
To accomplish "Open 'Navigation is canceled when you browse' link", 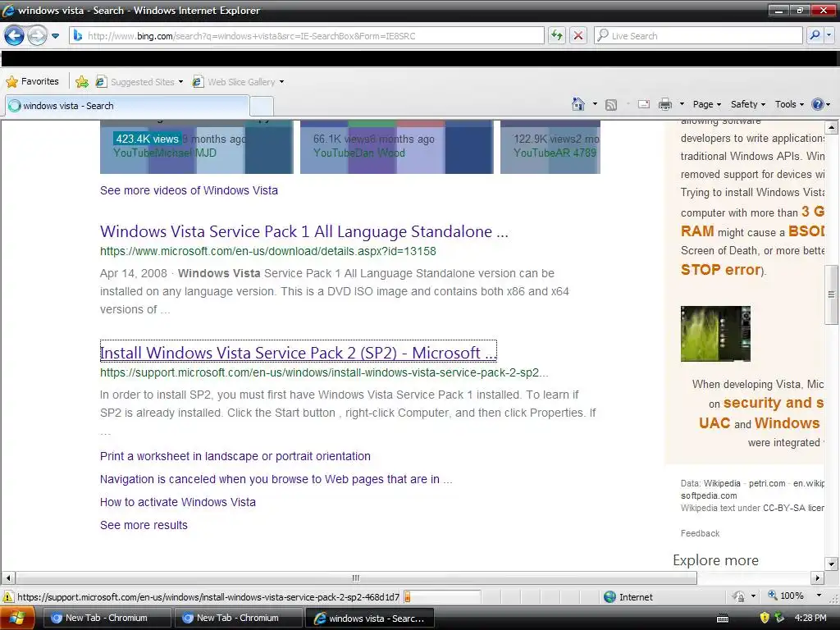I will (276, 479).
